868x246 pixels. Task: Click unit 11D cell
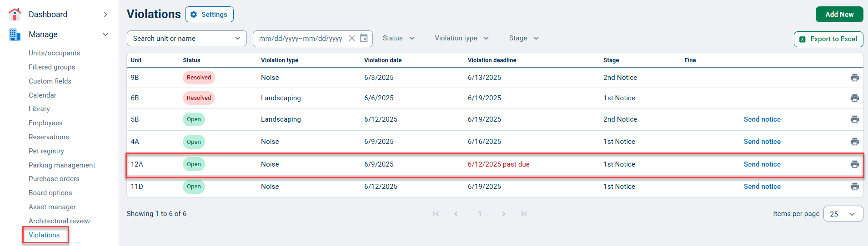137,187
